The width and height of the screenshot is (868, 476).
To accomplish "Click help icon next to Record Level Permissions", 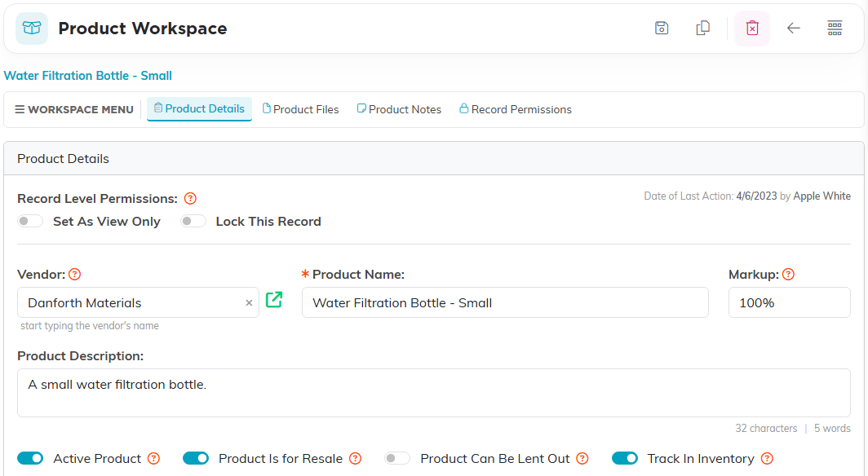I will (190, 199).
